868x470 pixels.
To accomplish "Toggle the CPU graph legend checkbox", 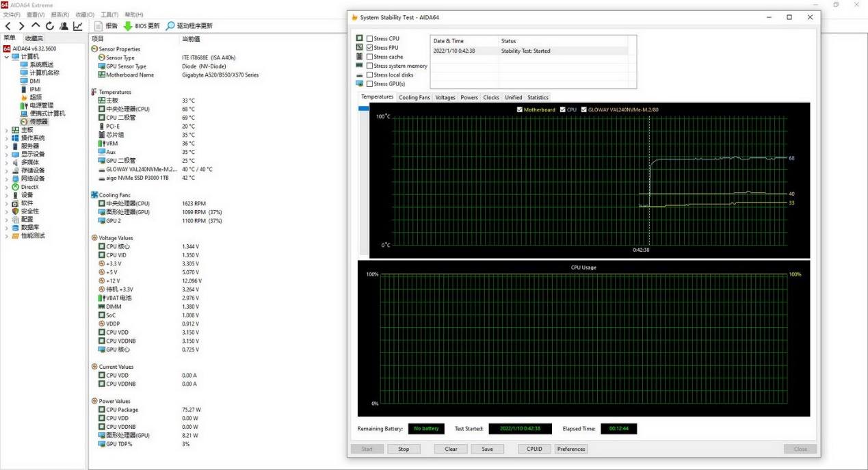I will [x=563, y=109].
